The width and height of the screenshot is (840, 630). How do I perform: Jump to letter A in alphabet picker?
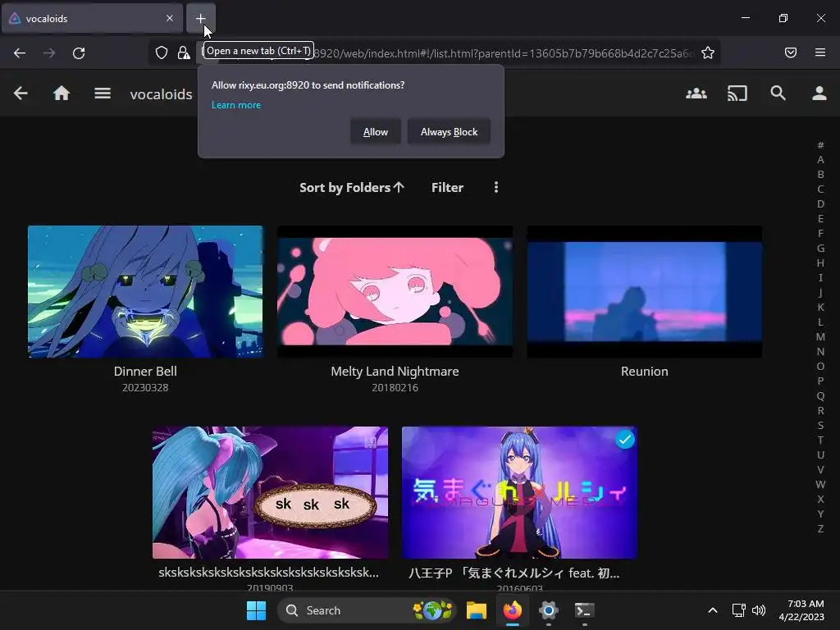820,160
